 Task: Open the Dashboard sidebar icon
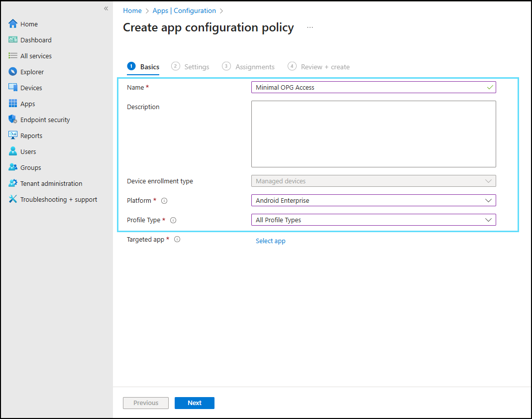[13, 40]
